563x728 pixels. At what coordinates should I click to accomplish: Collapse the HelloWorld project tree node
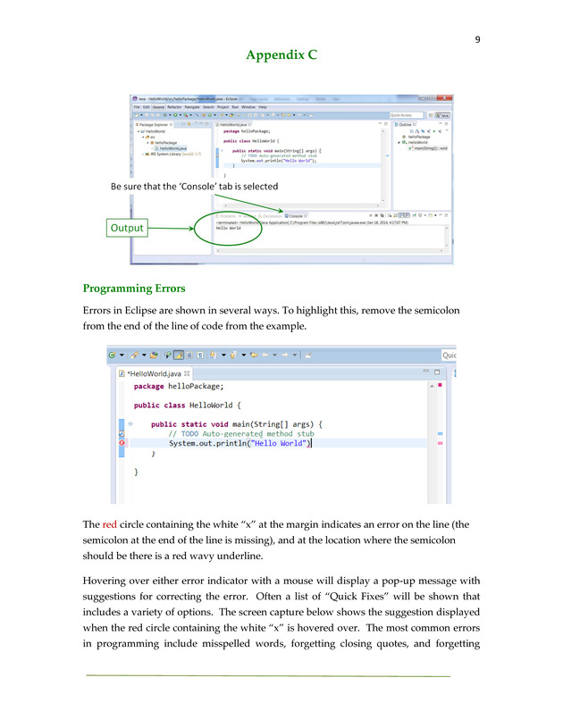click(x=139, y=131)
